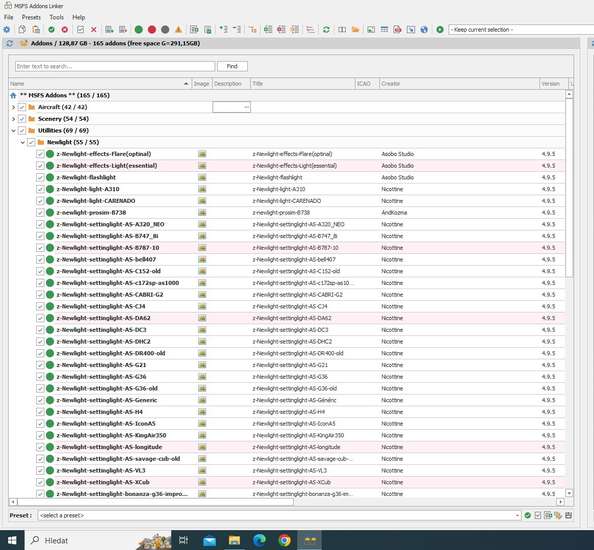The image size is (594, 550).
Task: Collapse the Utilities folder node
Action: (x=13, y=131)
